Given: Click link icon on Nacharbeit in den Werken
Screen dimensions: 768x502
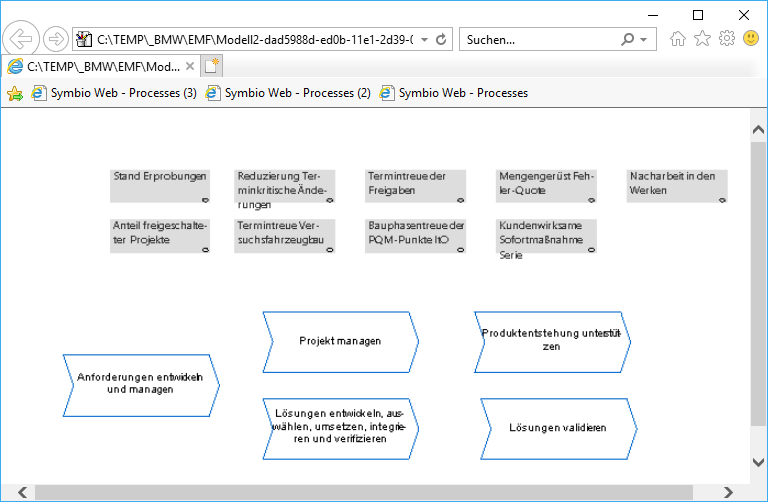Looking at the screenshot, I should click(x=722, y=200).
